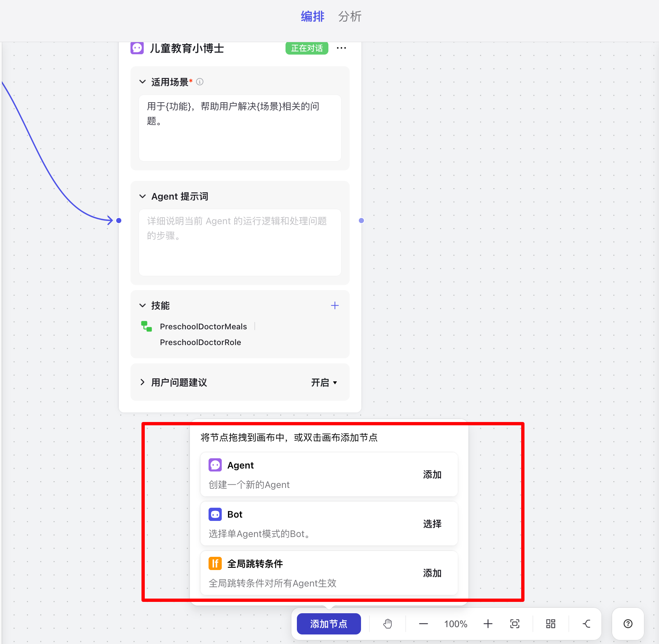Expand the 用户问题建议 section
659x644 pixels.
(143, 382)
